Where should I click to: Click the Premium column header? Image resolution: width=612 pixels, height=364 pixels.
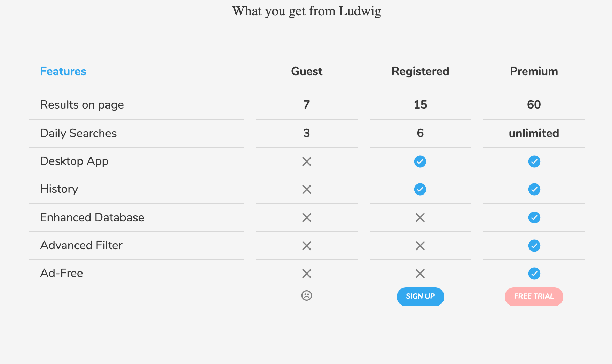[x=534, y=71]
